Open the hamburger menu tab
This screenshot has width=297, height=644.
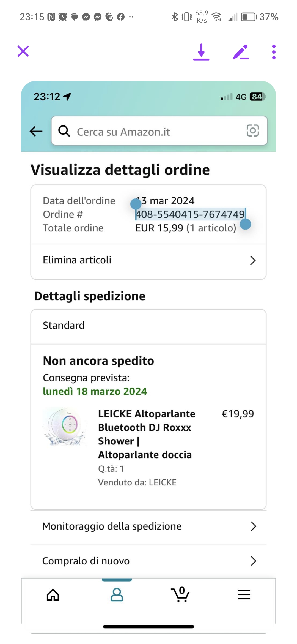tap(244, 595)
